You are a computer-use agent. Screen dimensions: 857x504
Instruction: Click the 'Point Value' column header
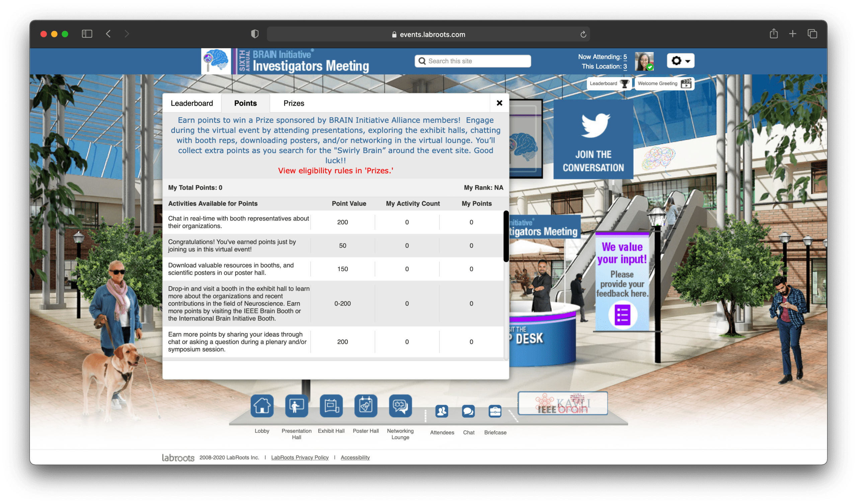pos(349,204)
